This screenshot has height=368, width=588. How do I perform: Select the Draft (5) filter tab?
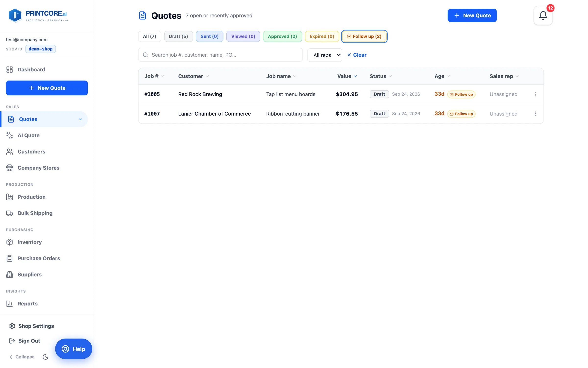pyautogui.click(x=178, y=36)
